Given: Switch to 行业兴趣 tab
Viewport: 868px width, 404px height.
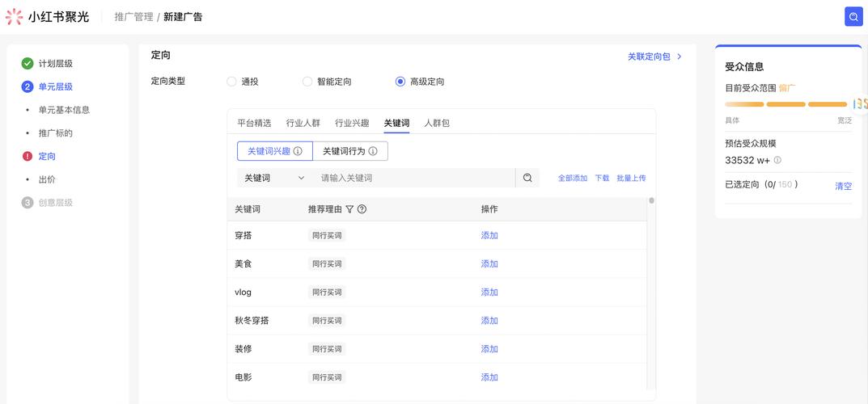Looking at the screenshot, I should 352,124.
